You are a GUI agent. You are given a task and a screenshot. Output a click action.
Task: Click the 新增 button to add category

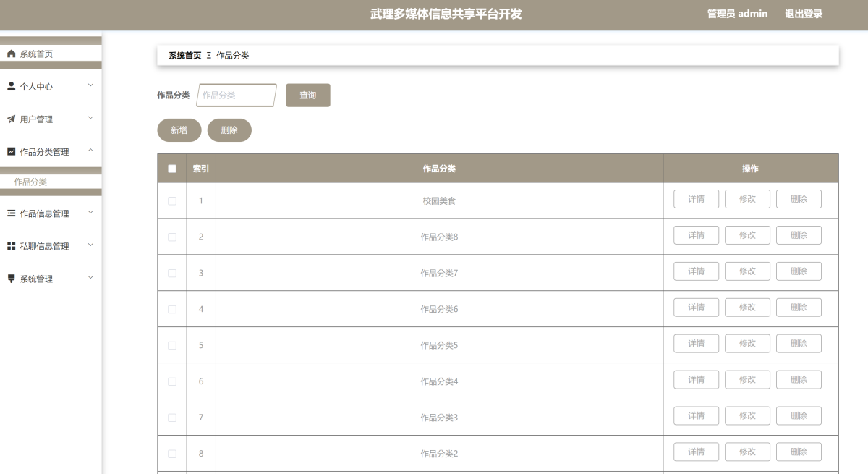(x=179, y=130)
